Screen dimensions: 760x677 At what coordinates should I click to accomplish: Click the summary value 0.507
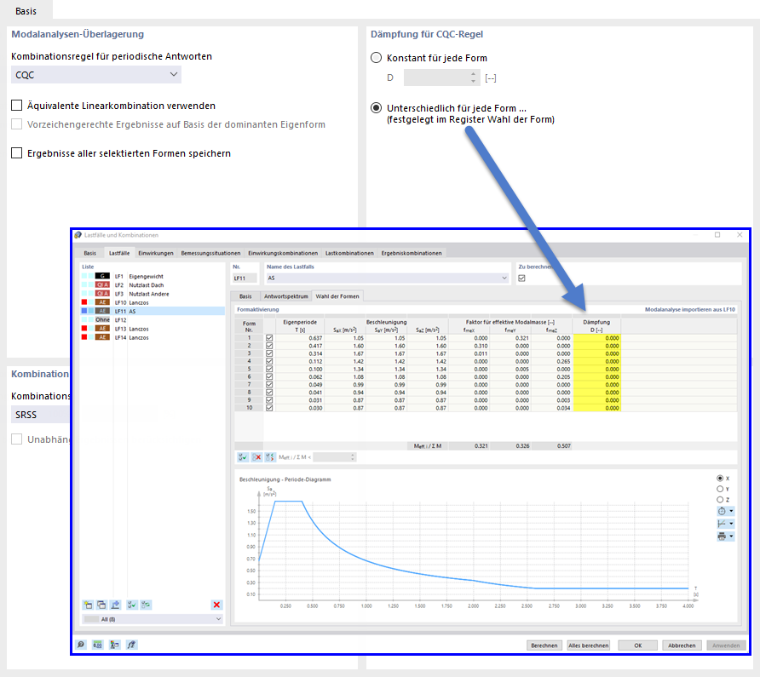tap(563, 446)
